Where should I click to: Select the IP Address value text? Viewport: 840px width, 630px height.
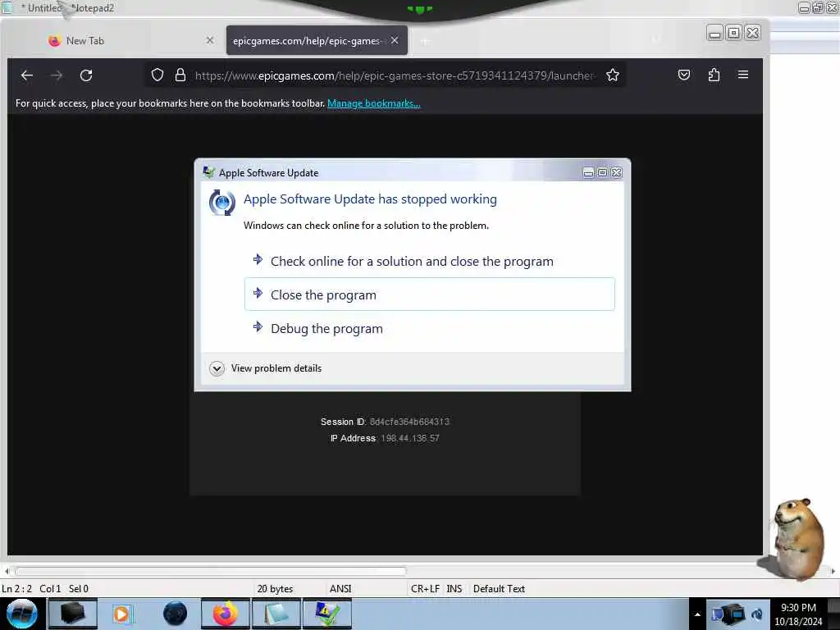coord(410,438)
